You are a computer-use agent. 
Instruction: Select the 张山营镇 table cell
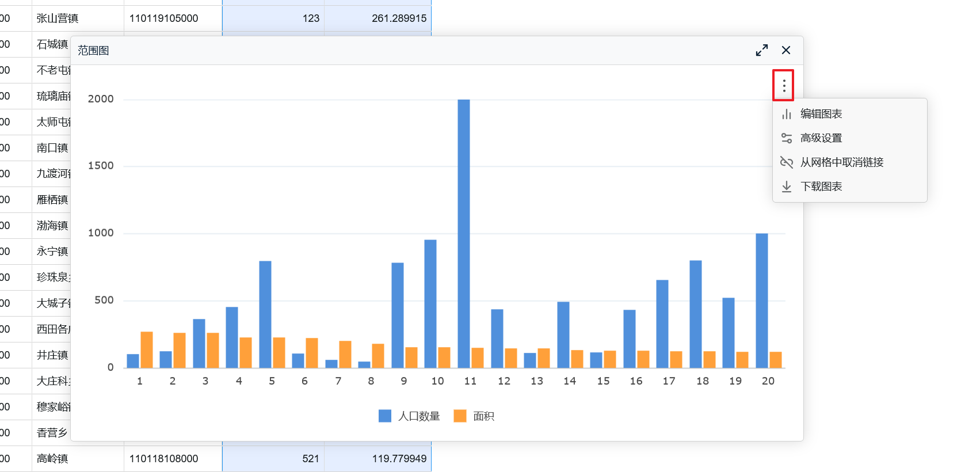(x=58, y=18)
